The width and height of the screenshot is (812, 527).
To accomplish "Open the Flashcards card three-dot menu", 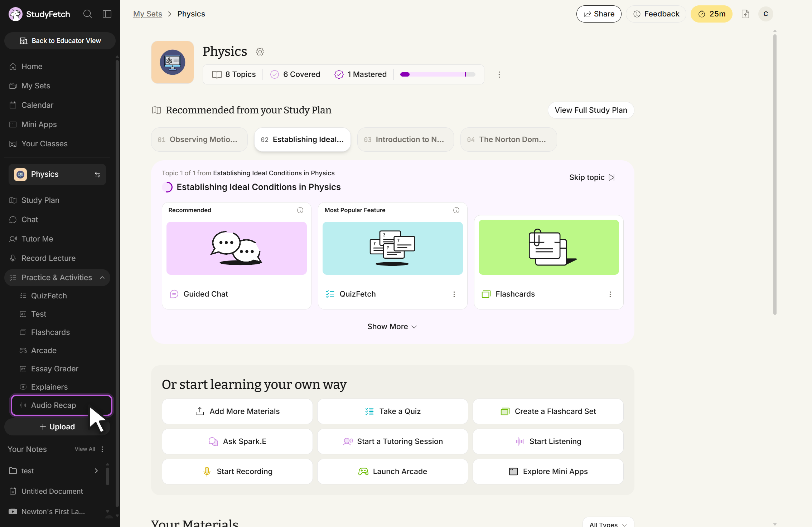I will pos(610,294).
